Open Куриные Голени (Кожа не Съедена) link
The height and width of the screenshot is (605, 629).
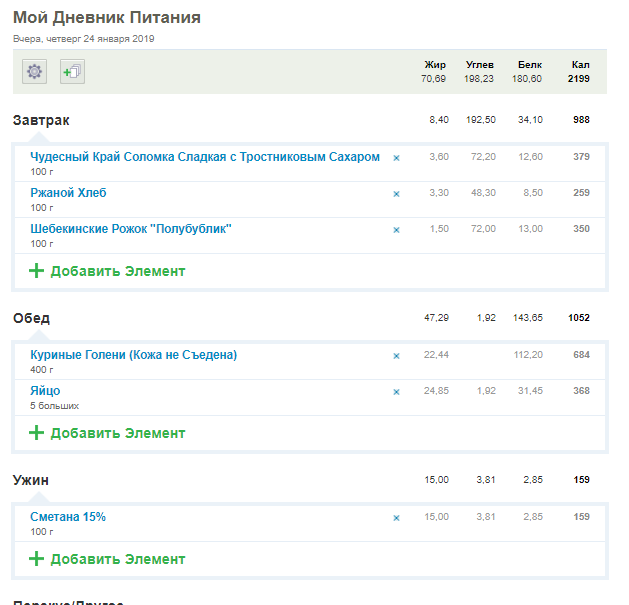(x=133, y=355)
